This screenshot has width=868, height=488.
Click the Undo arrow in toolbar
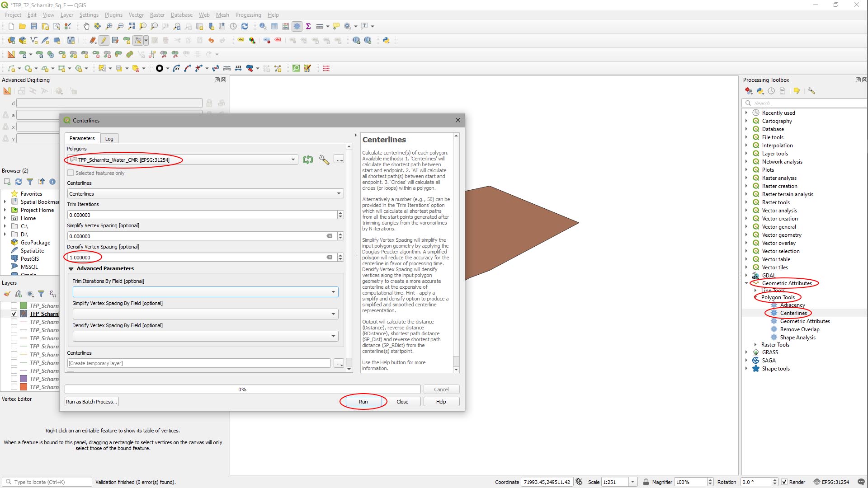211,40
